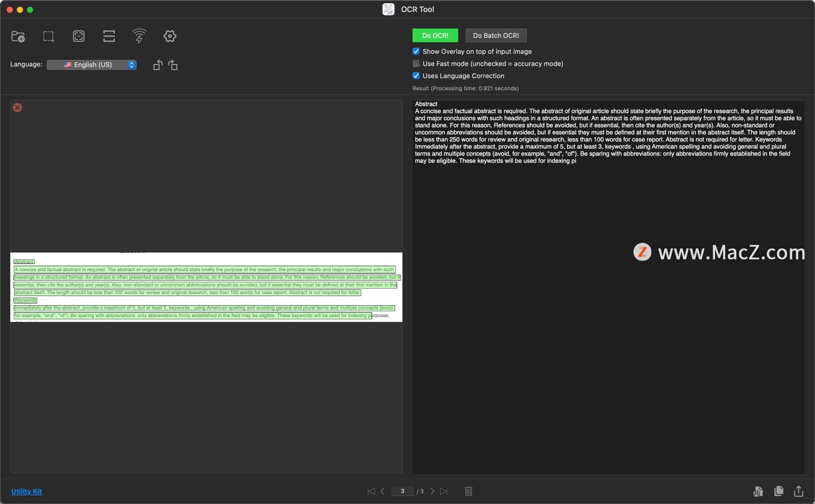Click the total pages '/ 3' text

(x=420, y=491)
